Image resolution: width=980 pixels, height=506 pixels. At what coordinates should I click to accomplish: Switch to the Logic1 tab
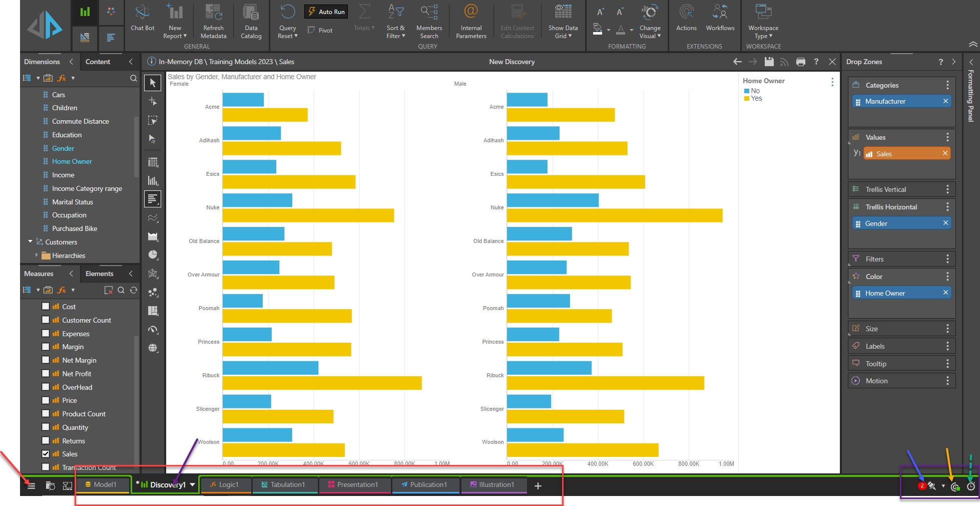coord(226,485)
